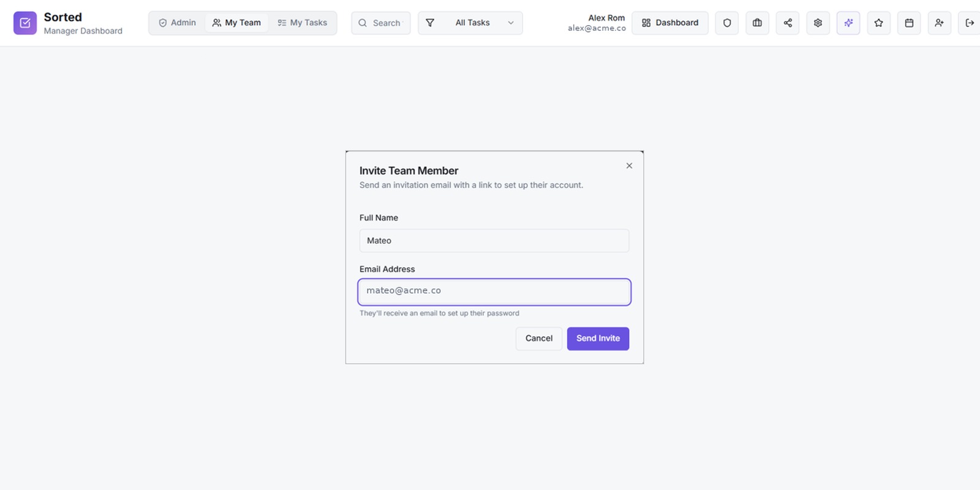Open the Dashboard button
Screen dimensions: 980x490
pyautogui.click(x=670, y=23)
